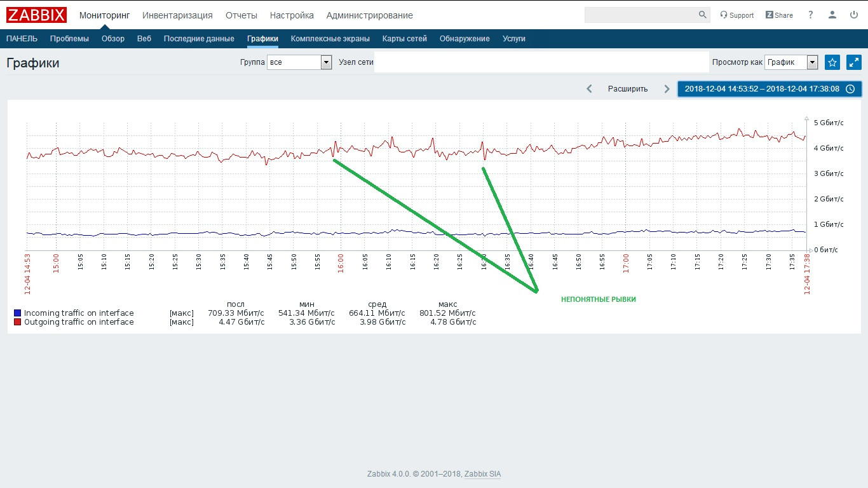Image resolution: width=868 pixels, height=488 pixels.
Task: Click the Zabbix logo
Action: point(36,15)
